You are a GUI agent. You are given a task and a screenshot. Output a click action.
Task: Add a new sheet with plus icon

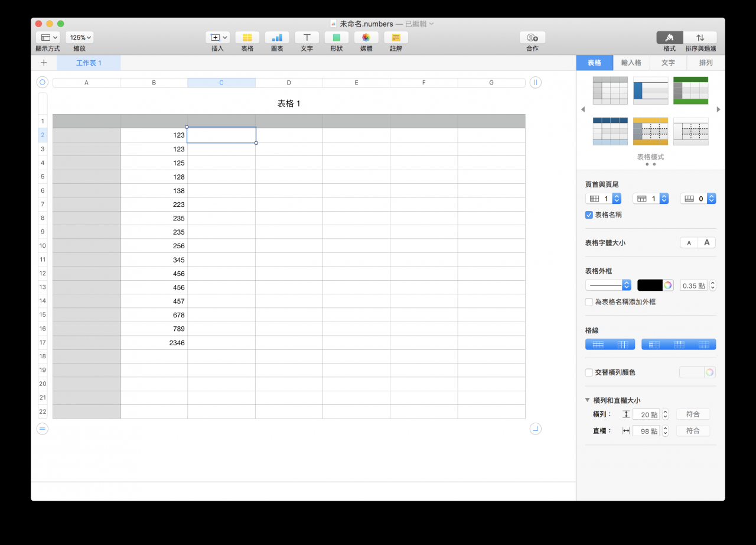[x=44, y=63]
